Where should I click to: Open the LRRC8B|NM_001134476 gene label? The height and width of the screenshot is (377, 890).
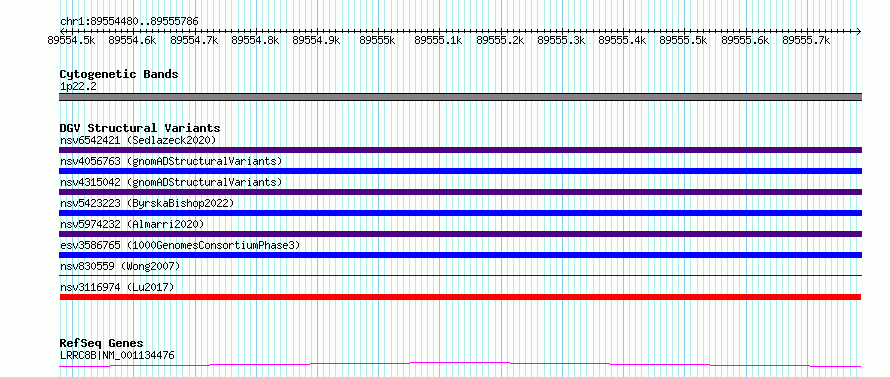(117, 355)
